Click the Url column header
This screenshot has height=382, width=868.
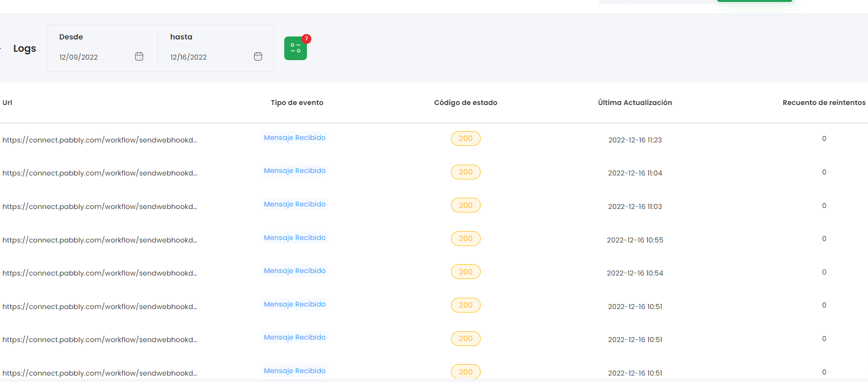[x=7, y=103]
